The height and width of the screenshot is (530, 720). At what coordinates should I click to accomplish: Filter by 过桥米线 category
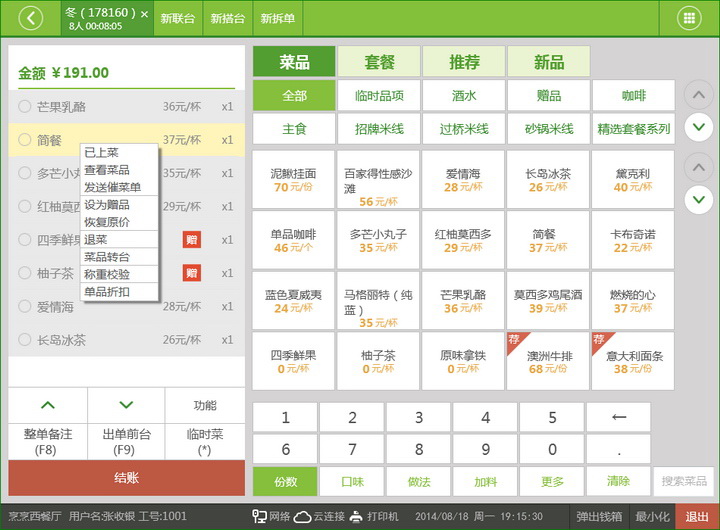pyautogui.click(x=464, y=129)
